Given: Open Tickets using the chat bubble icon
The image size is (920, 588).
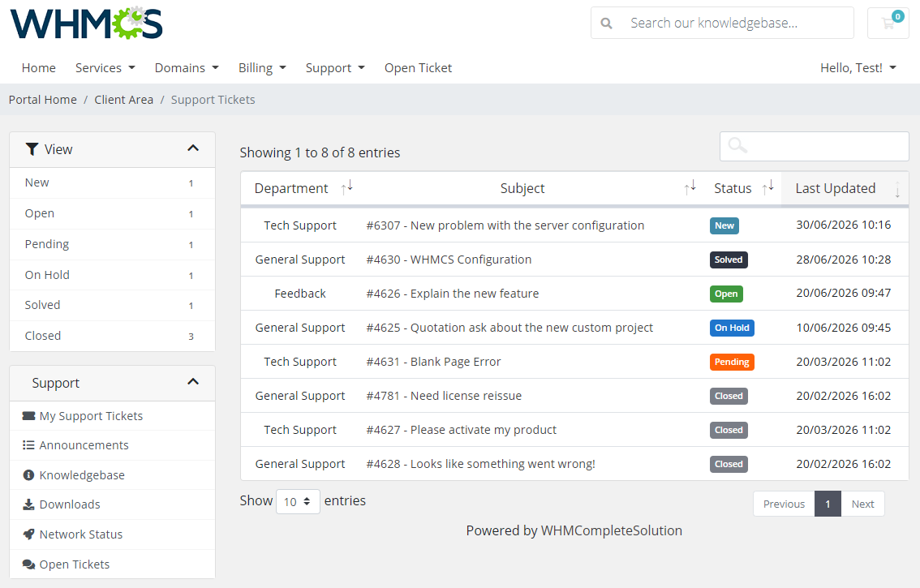Looking at the screenshot, I should [28, 564].
